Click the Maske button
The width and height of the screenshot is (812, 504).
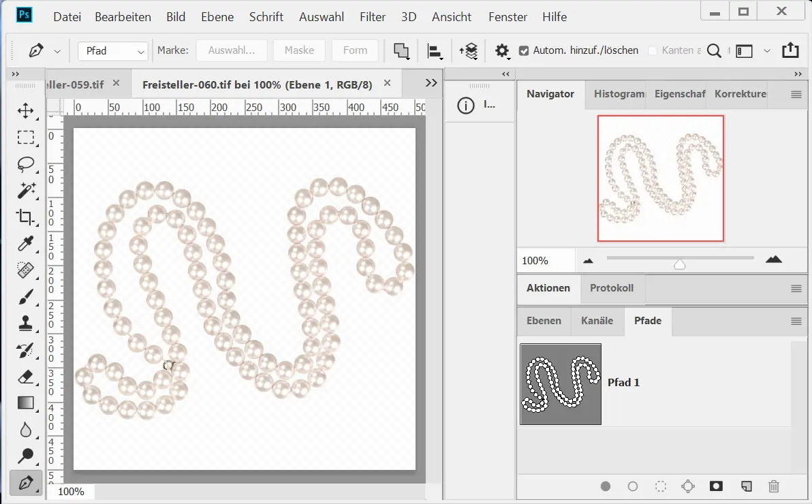(x=299, y=50)
